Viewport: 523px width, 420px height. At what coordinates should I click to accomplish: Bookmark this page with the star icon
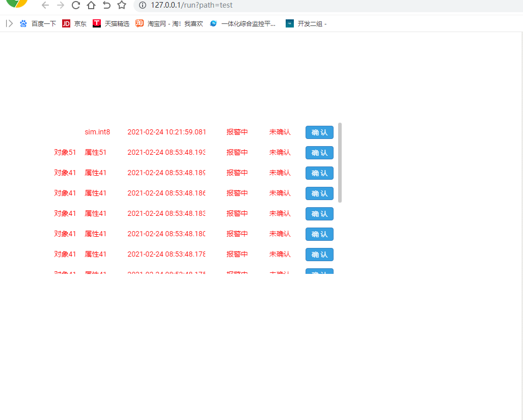click(x=122, y=5)
